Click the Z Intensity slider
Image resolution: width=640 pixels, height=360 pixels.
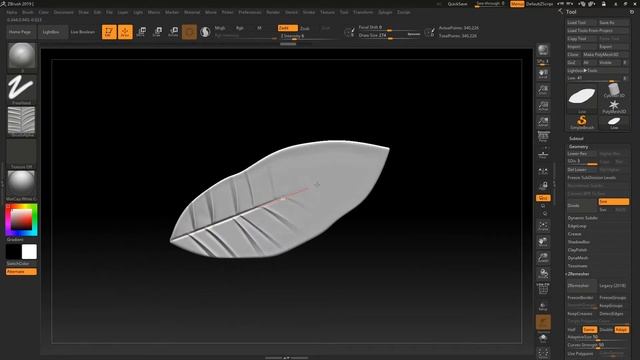[307, 36]
